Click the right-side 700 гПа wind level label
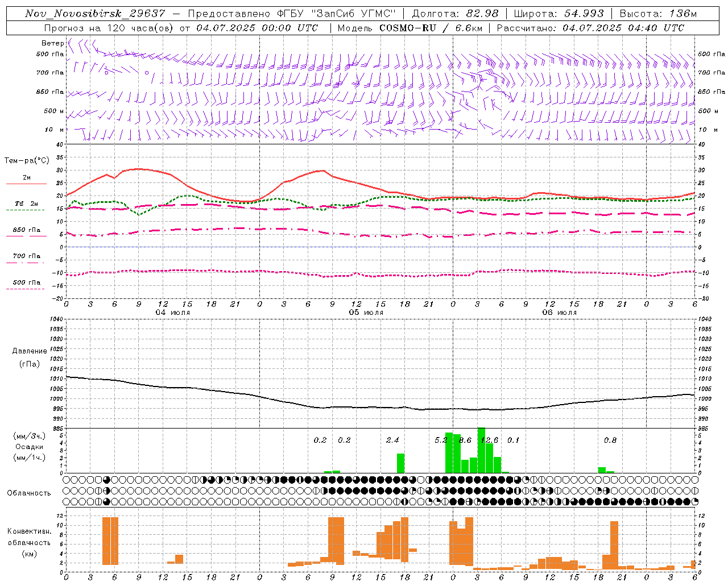This screenshot has width=728, height=582. pyautogui.click(x=711, y=73)
